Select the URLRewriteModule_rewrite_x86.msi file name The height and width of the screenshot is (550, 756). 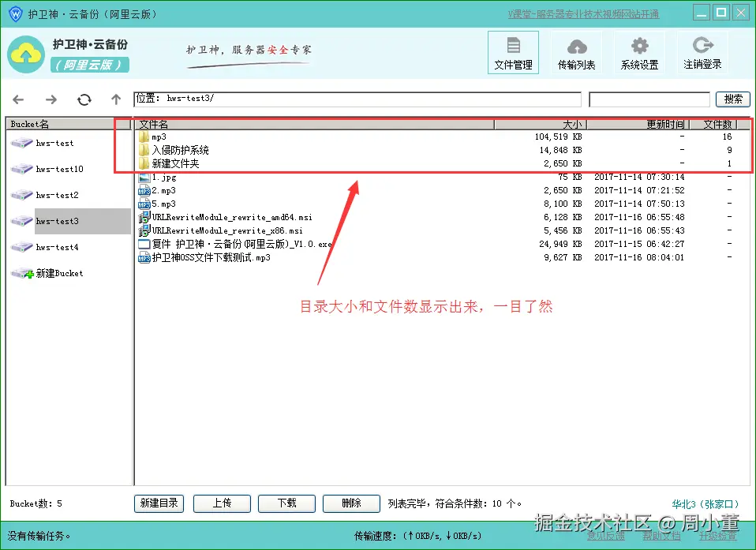227,231
